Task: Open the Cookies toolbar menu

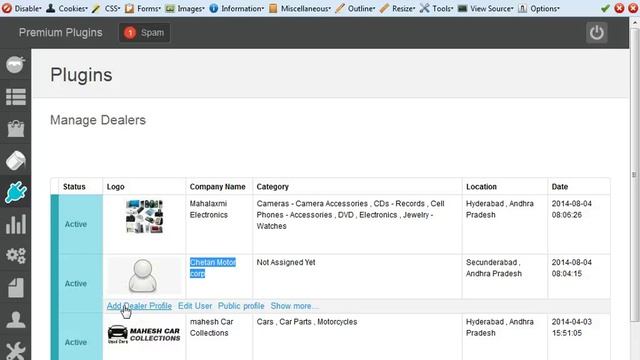Action: tap(67, 8)
